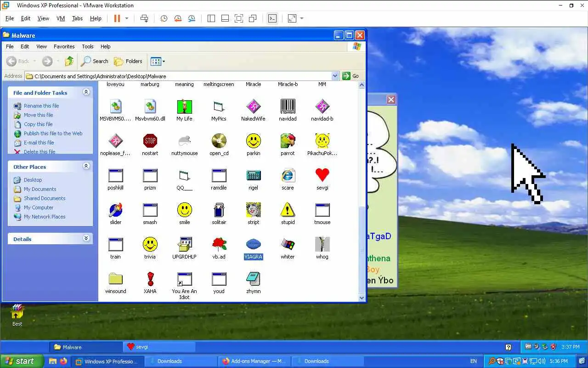Image resolution: width=588 pixels, height=368 pixels.
Task: Click VMware take snapshot clock icon
Action: [164, 18]
